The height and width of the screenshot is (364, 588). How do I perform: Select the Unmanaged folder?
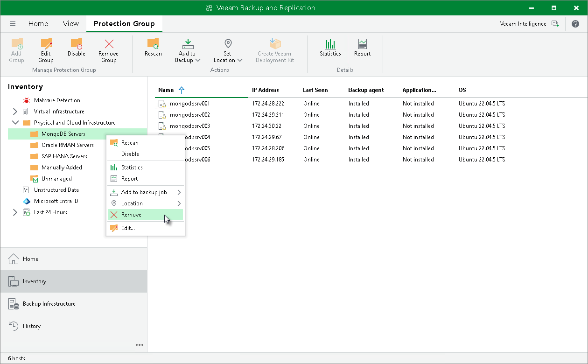tap(56, 179)
